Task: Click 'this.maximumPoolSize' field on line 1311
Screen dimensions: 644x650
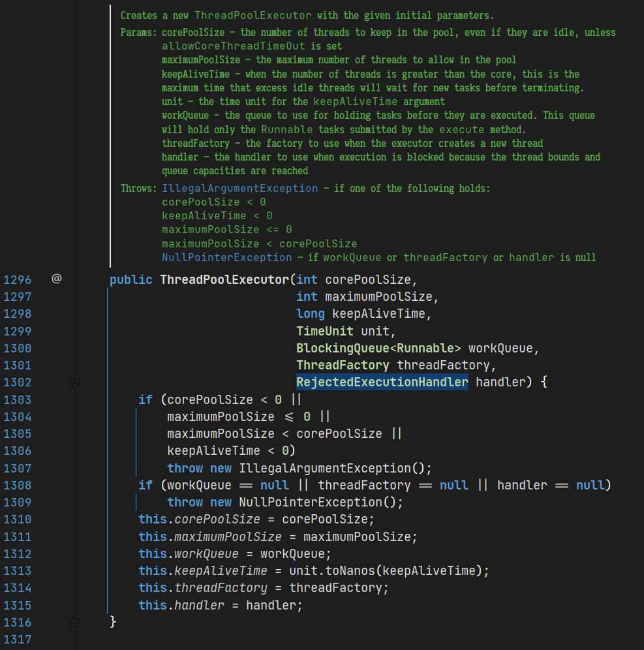Action: [209, 536]
